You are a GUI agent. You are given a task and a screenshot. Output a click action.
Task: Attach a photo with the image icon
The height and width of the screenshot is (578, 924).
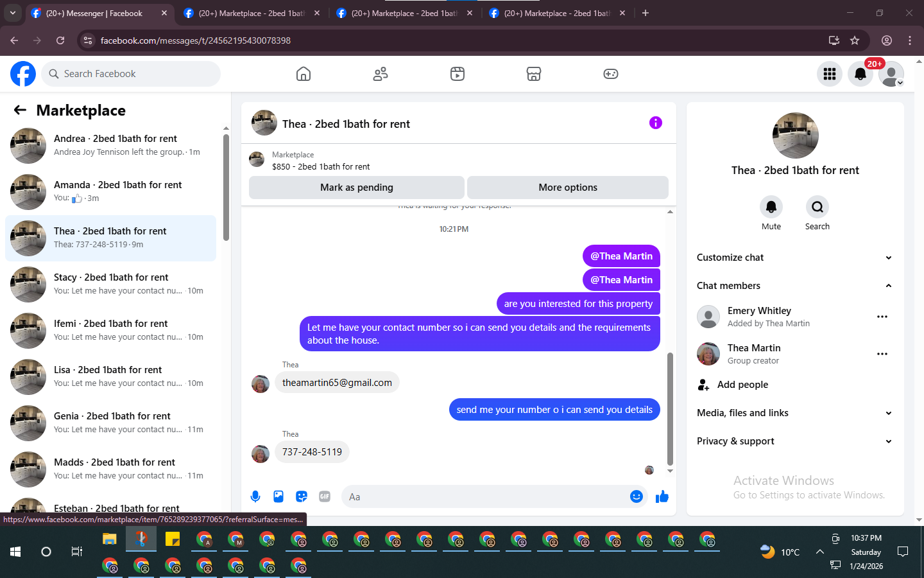click(278, 496)
